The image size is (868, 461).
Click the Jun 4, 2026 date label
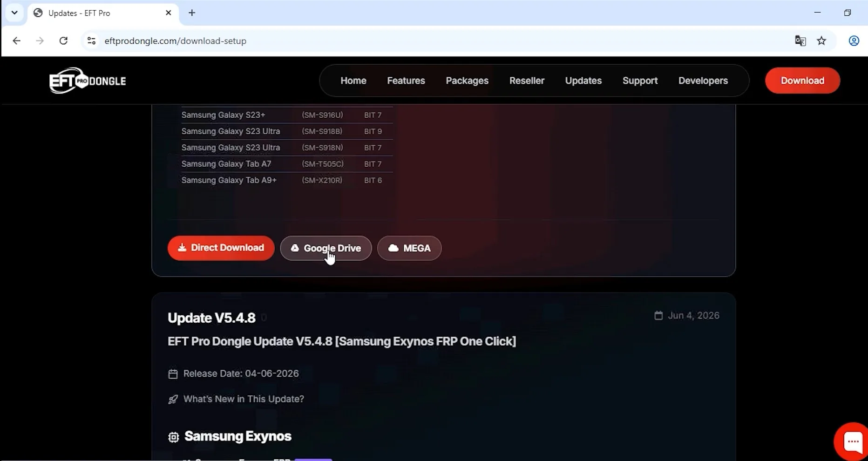(x=693, y=315)
